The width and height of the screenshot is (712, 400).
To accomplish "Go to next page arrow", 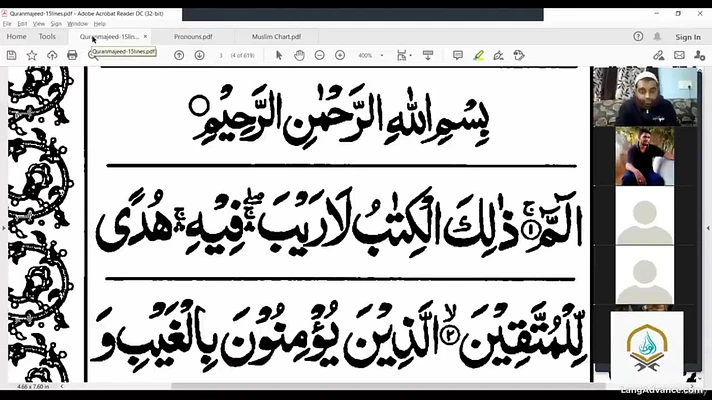I will tap(199, 55).
